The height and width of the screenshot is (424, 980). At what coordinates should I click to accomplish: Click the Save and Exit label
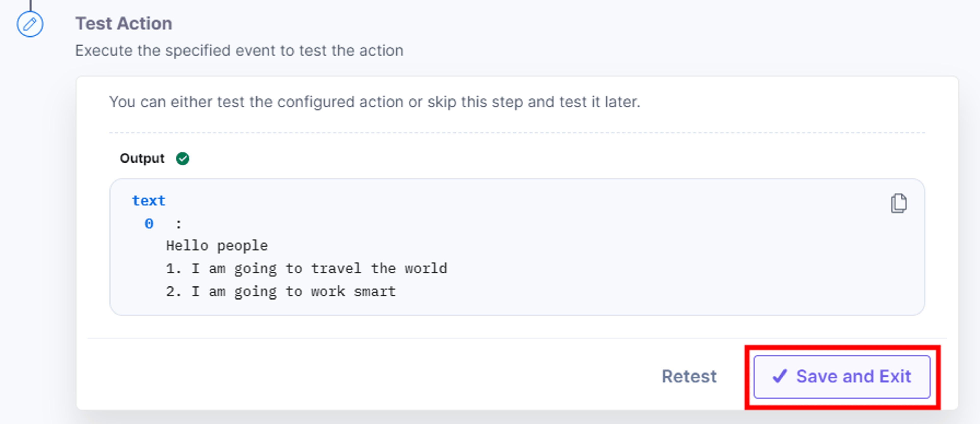(854, 377)
